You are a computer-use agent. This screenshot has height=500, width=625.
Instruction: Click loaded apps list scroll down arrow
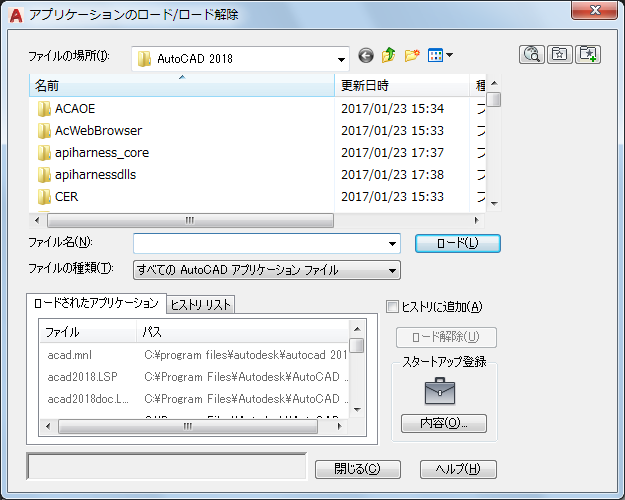point(357,410)
